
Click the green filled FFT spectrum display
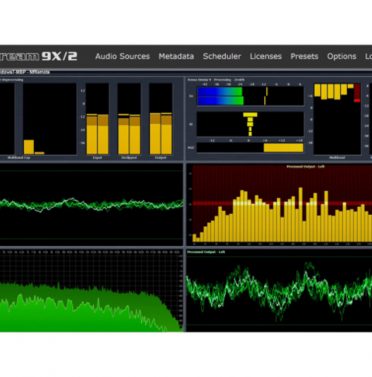(x=91, y=307)
